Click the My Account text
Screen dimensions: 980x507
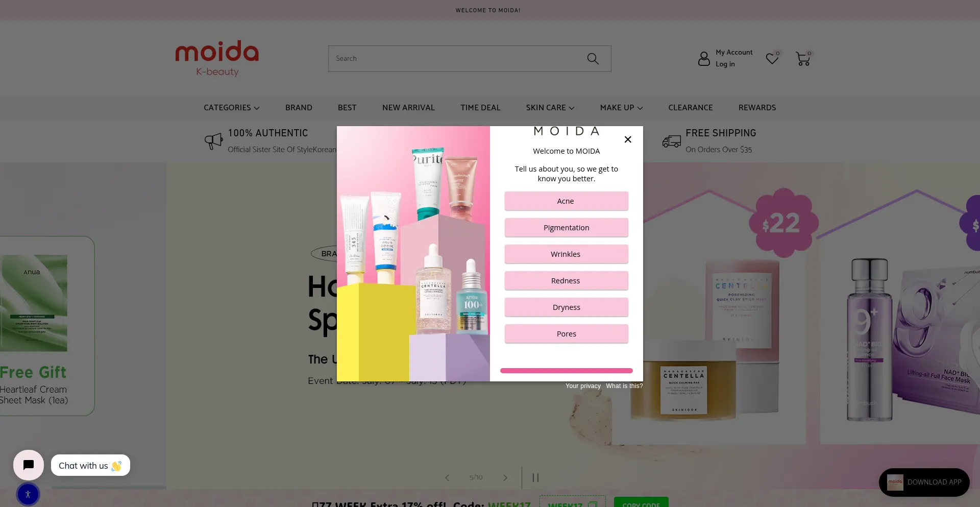(734, 53)
